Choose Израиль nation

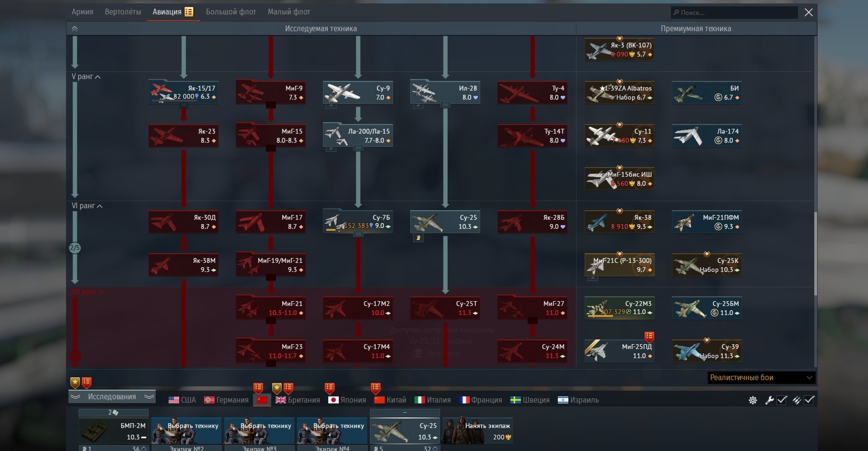click(x=578, y=400)
